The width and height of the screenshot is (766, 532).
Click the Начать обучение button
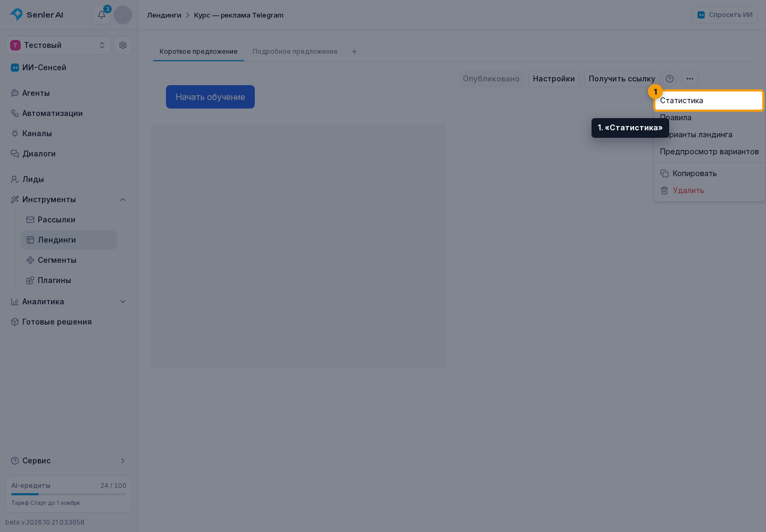tap(210, 97)
